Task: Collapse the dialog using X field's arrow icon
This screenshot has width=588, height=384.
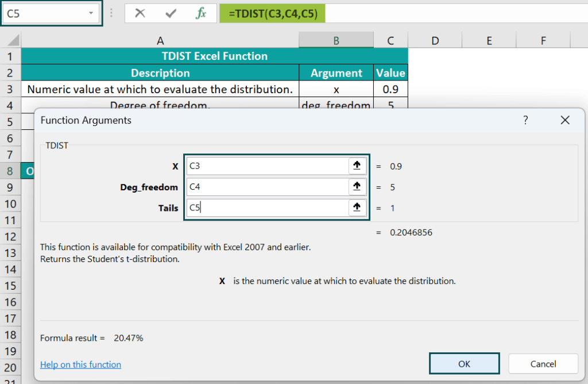Action: click(x=357, y=166)
